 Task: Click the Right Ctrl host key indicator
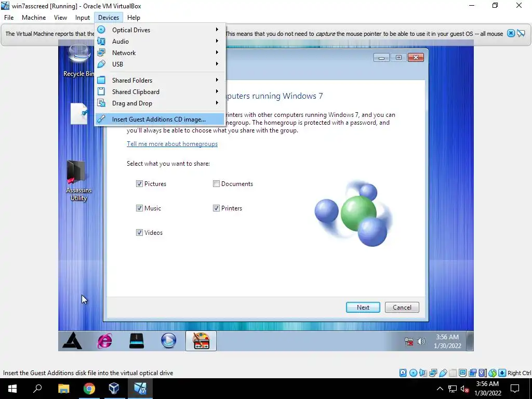[519, 373]
